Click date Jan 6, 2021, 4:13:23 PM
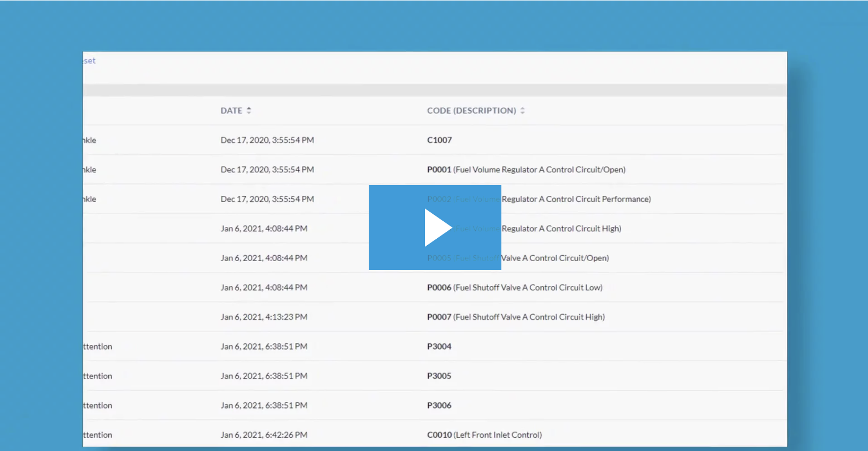The image size is (868, 451). click(x=264, y=317)
